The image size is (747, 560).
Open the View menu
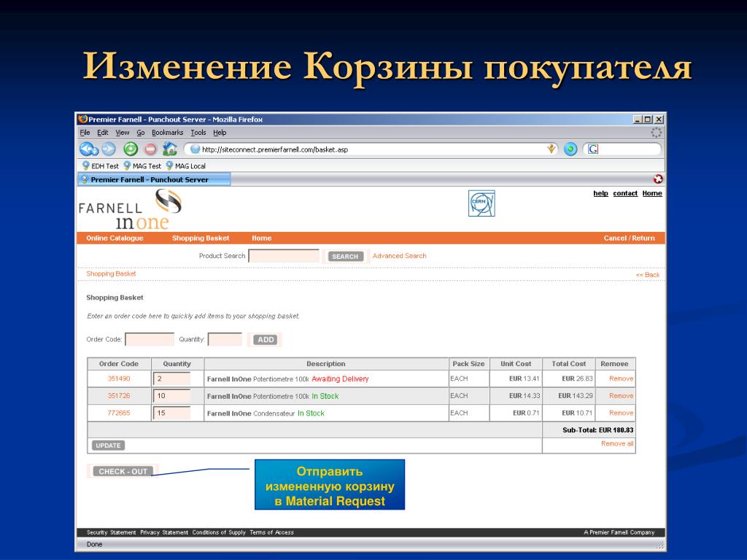coord(123,133)
